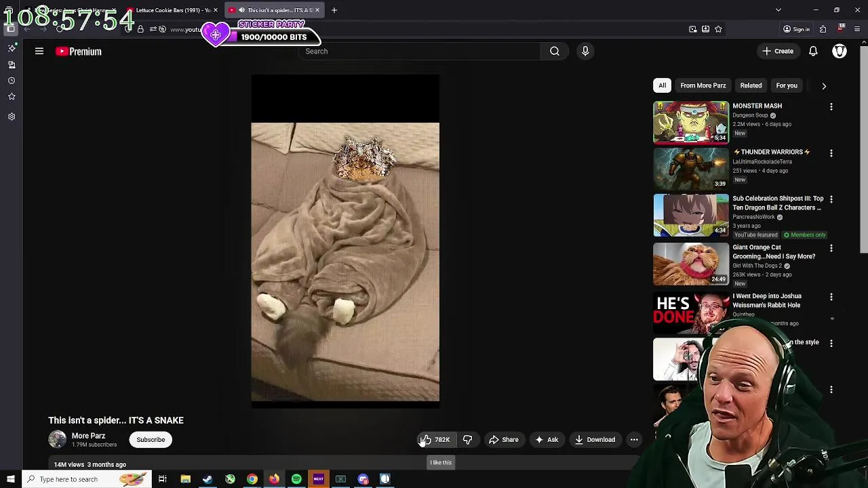The image size is (868, 488).
Task: Open MONSTER MASH video thumbnail
Action: click(x=691, y=123)
